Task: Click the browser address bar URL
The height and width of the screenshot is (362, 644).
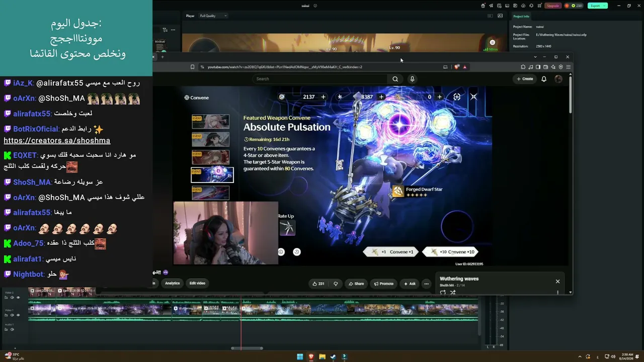Action: (x=285, y=67)
